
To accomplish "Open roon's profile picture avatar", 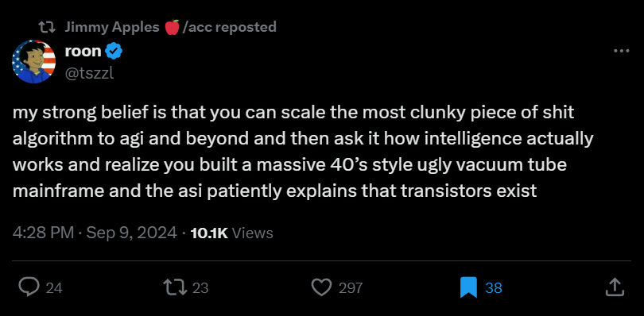I will coord(33,62).
